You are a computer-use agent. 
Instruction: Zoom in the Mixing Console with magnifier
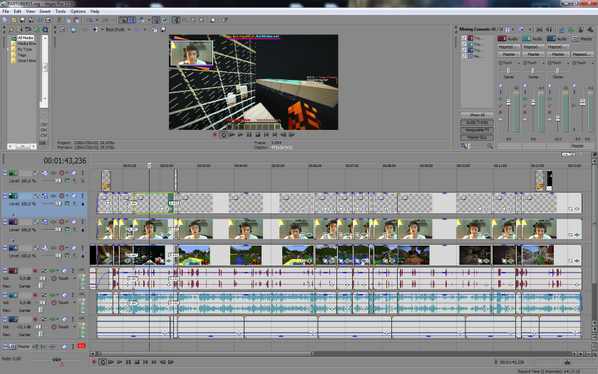coord(490,146)
